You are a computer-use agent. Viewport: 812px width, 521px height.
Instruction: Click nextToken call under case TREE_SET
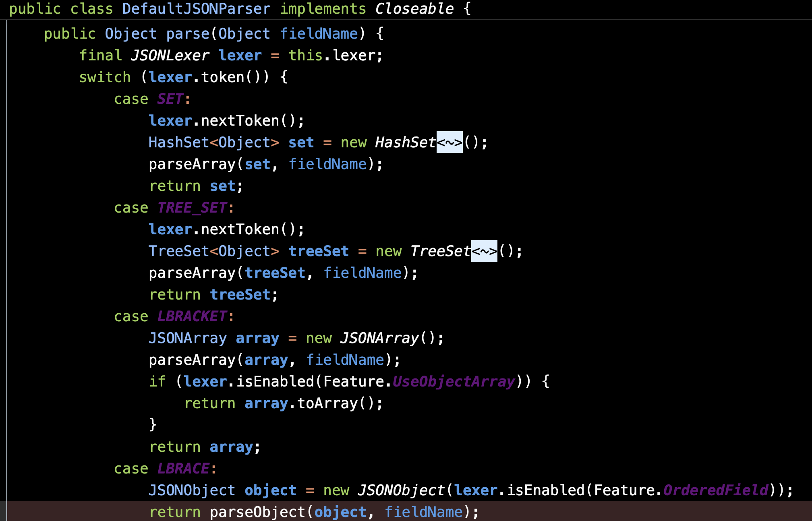point(240,229)
